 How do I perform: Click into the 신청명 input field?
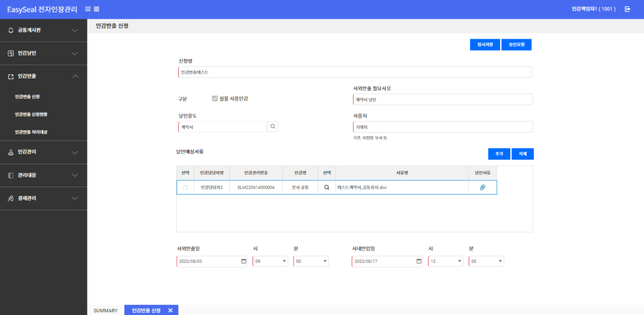pyautogui.click(x=355, y=72)
